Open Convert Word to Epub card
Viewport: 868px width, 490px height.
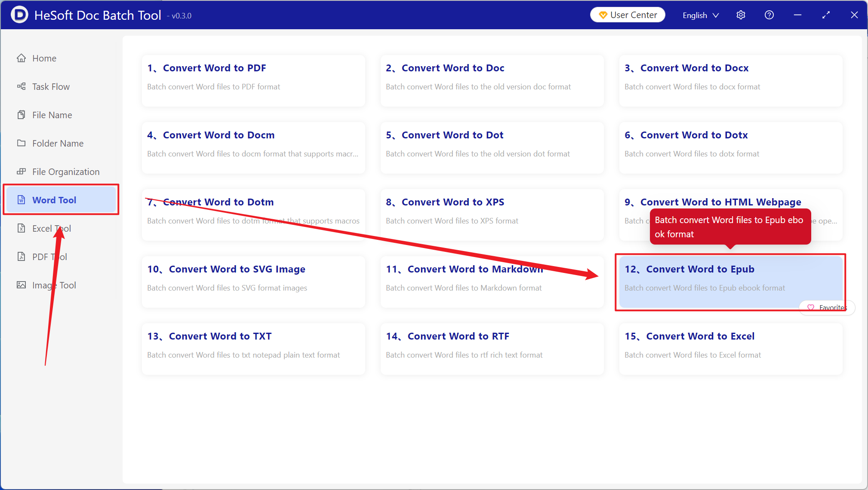(x=731, y=282)
